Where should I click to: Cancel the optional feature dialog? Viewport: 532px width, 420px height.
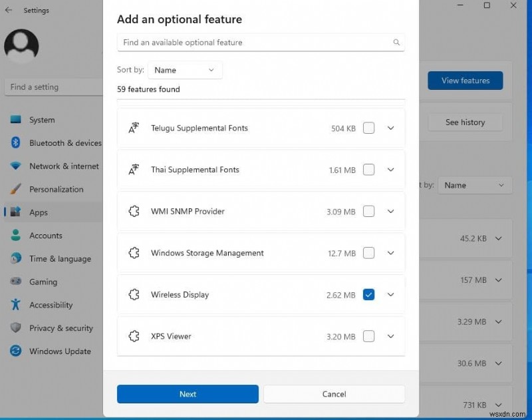point(334,394)
